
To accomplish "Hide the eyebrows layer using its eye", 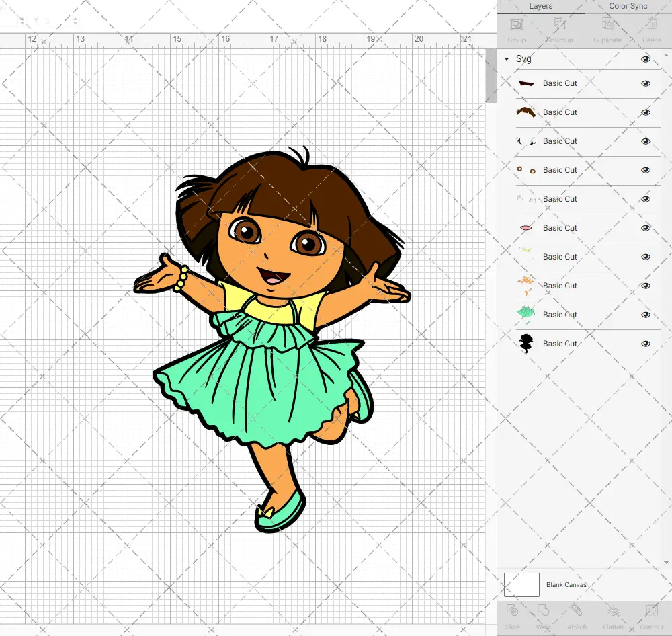I will [645, 83].
